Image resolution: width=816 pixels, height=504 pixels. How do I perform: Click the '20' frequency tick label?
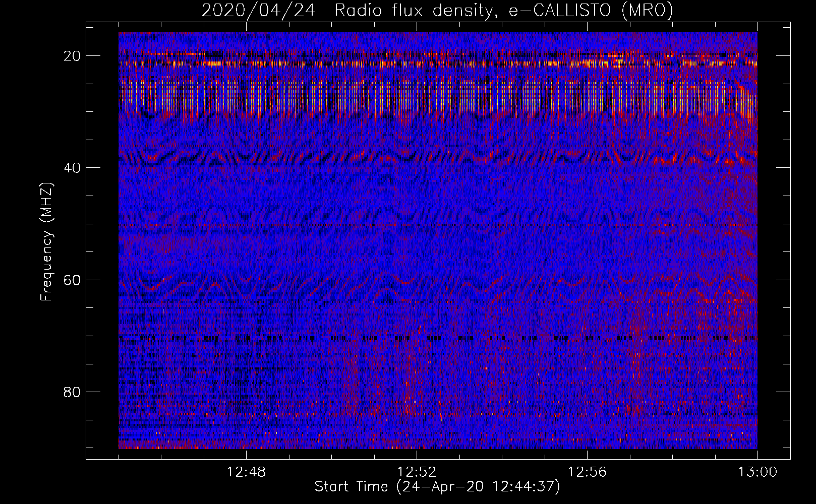click(x=72, y=56)
